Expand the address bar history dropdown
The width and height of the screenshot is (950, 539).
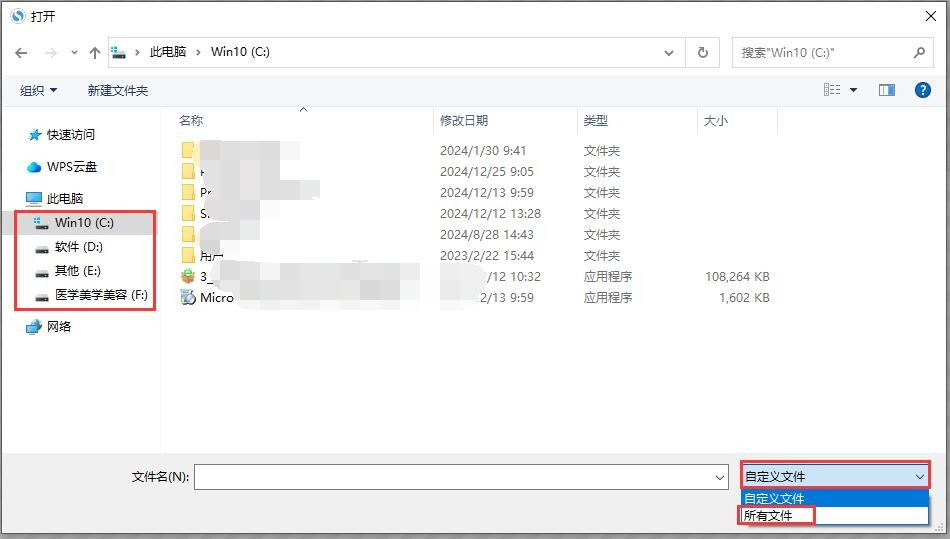pyautogui.click(x=669, y=53)
